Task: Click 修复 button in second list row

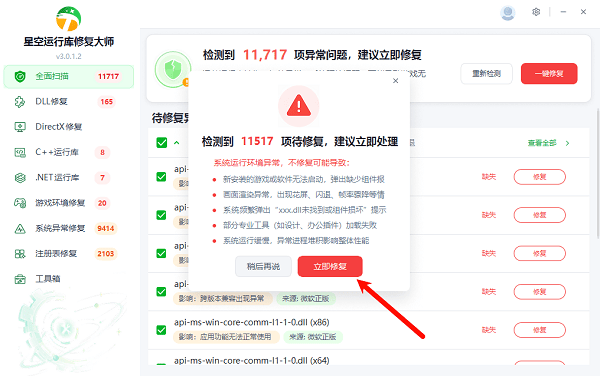Action: pos(540,215)
